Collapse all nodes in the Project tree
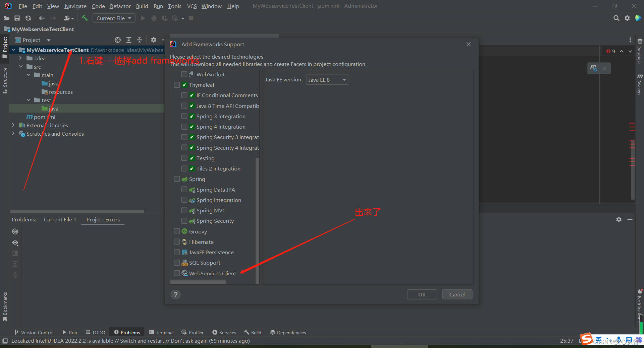This screenshot has width=644, height=348. pos(139,40)
